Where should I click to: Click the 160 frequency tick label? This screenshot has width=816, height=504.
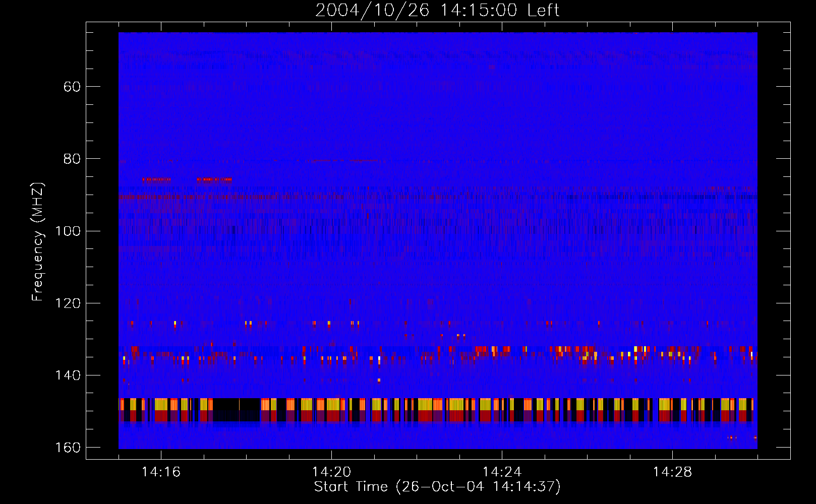(x=68, y=448)
